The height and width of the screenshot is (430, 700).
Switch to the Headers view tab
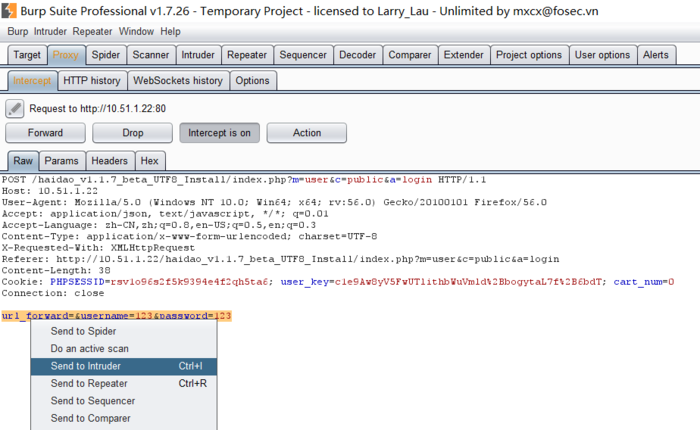tap(109, 161)
